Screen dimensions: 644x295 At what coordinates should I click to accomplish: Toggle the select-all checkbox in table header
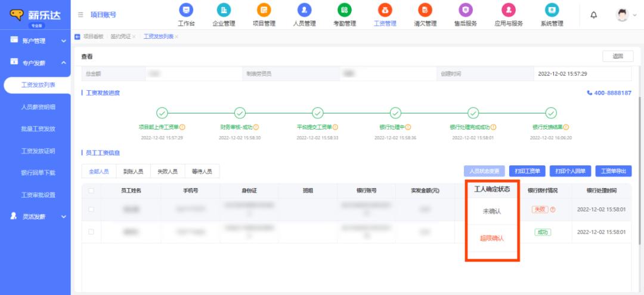(x=91, y=190)
